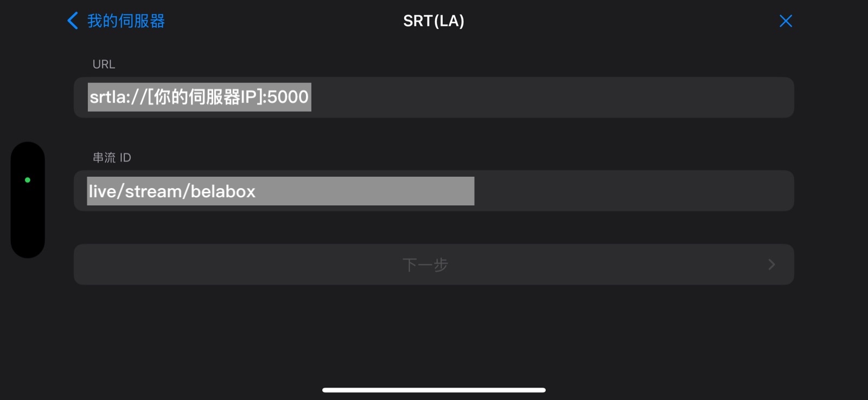Focus the 串流 ID input field

click(433, 191)
